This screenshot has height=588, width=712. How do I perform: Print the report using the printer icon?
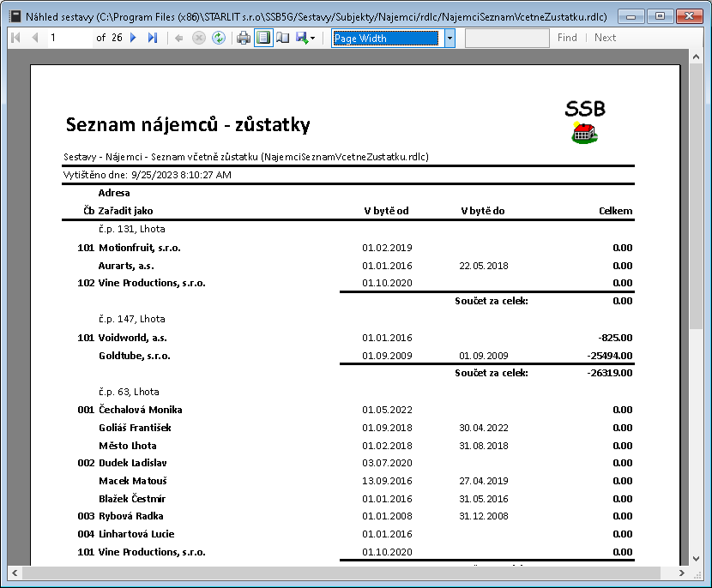pyautogui.click(x=244, y=38)
